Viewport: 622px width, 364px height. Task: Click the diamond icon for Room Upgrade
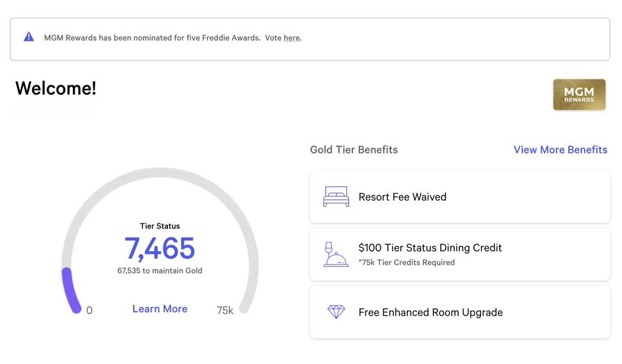[336, 312]
